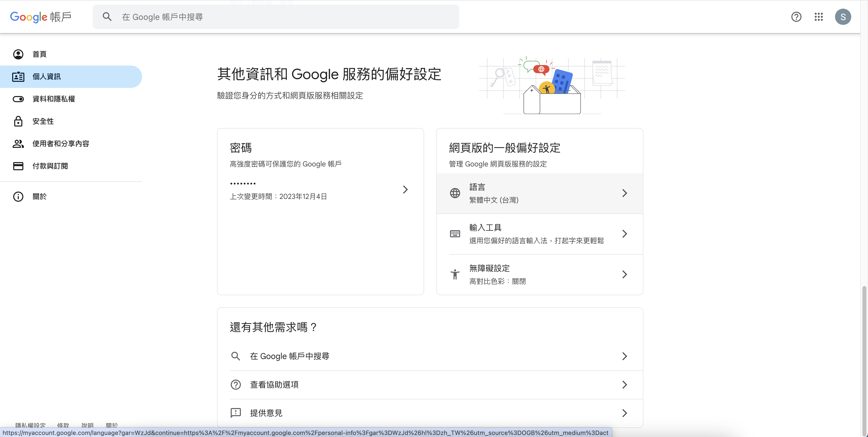Open the 查看協助選項 row chevron
Image resolution: width=868 pixels, height=437 pixels.
click(624, 385)
